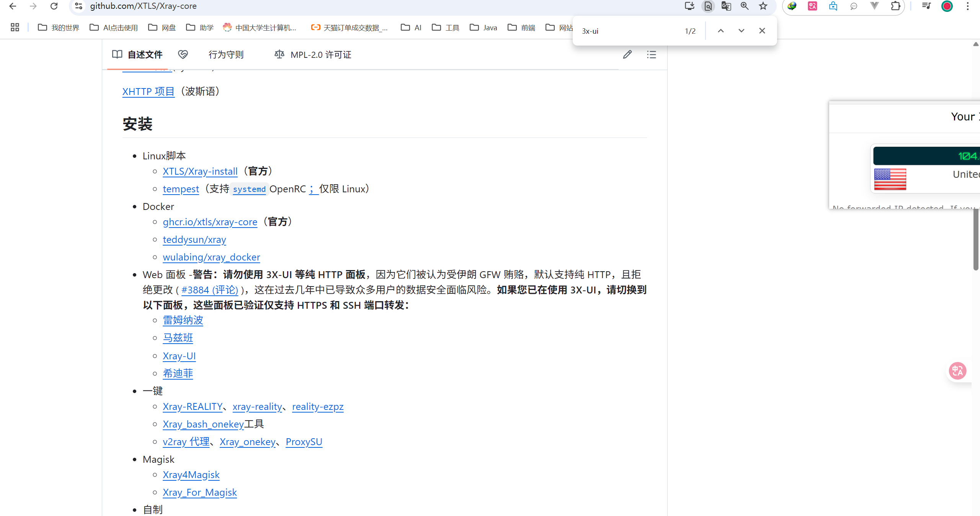Open 中国大学生计算机 bookmark
Image resolution: width=980 pixels, height=516 pixels.
[260, 28]
